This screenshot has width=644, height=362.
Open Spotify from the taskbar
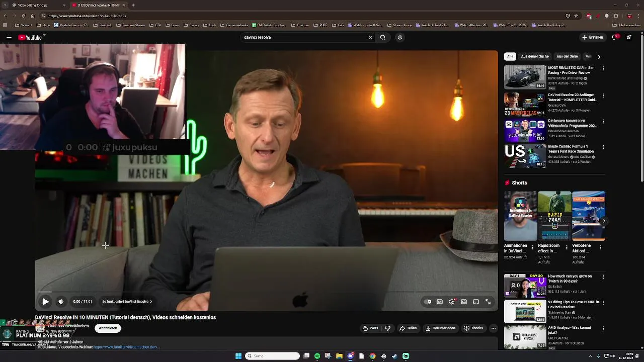point(317,356)
